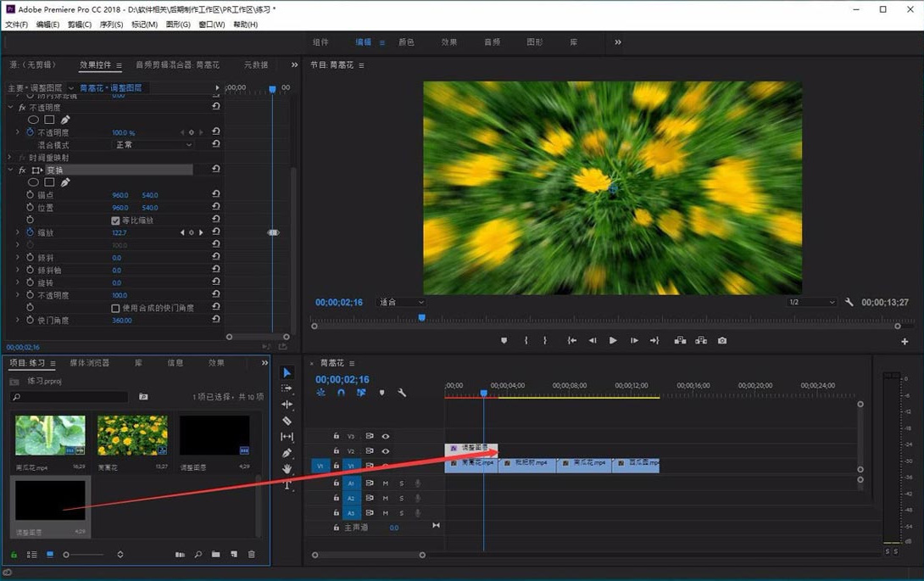Viewport: 924px width, 581px height.
Task: Enable 使用合成的快门角度 checkbox
Action: coord(115,308)
